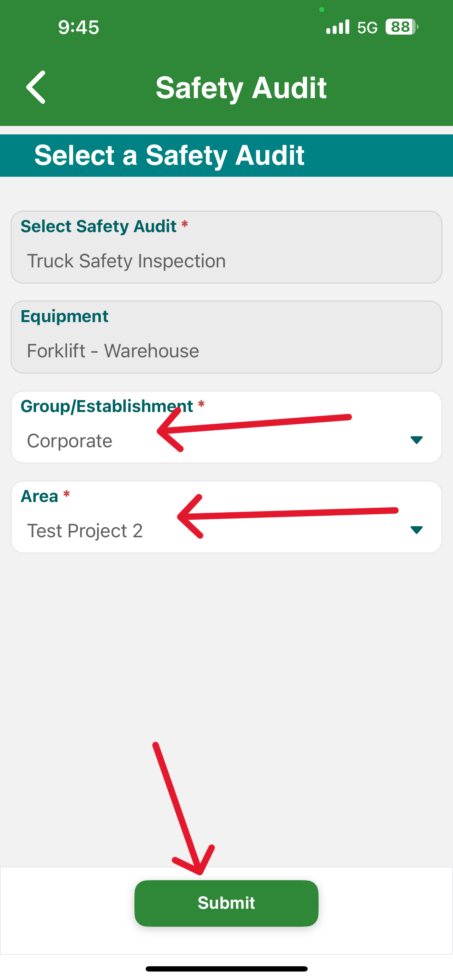
Task: Tap the 5G network indicator
Action: [367, 28]
